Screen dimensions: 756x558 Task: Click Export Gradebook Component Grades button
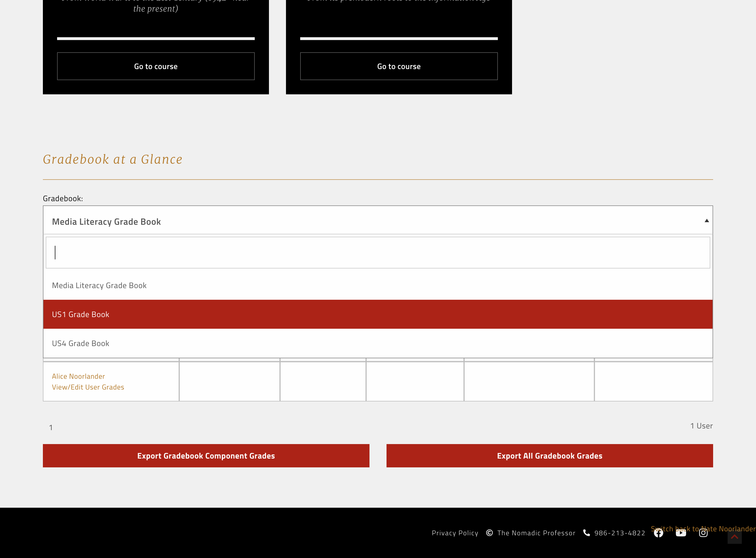coord(206,456)
